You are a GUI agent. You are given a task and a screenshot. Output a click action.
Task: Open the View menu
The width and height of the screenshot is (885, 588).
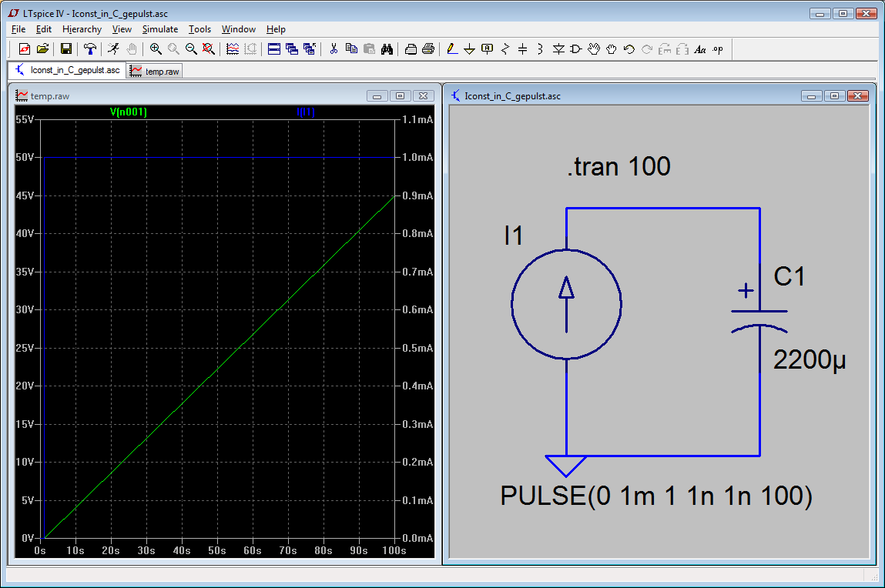122,29
